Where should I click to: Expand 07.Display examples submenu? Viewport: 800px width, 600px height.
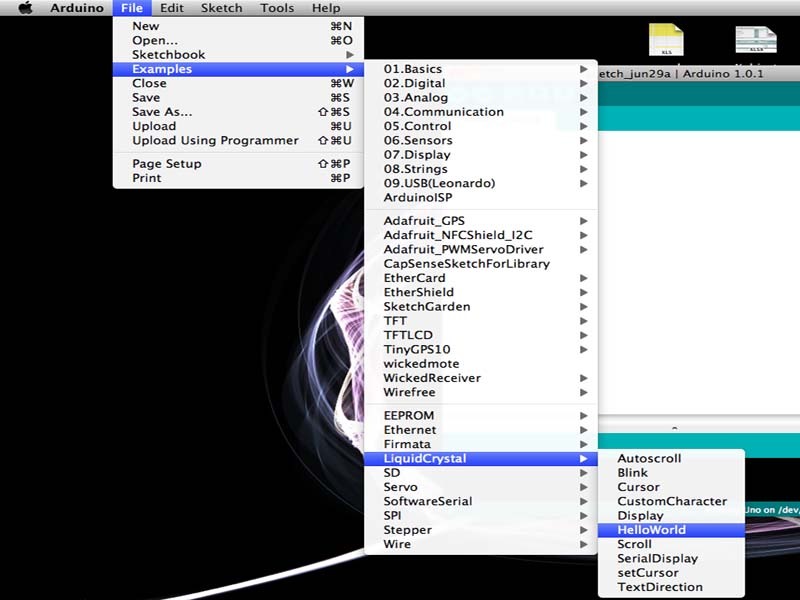481,155
